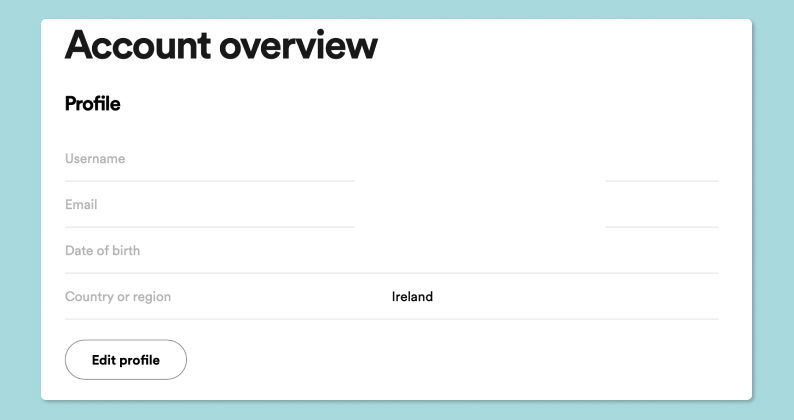Viewport: 794px width, 420px height.
Task: Click the Country or region label
Action: (x=118, y=297)
